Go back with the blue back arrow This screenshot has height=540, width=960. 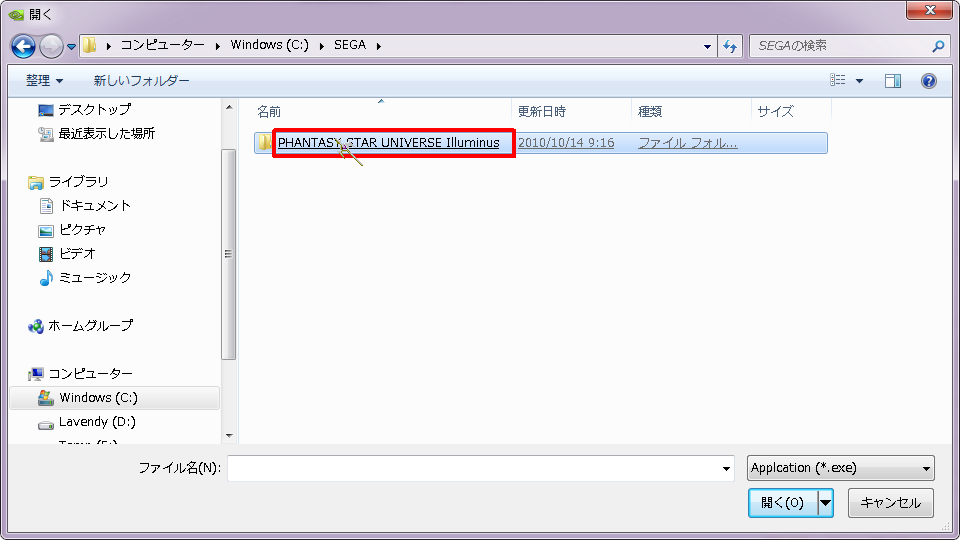[23, 46]
